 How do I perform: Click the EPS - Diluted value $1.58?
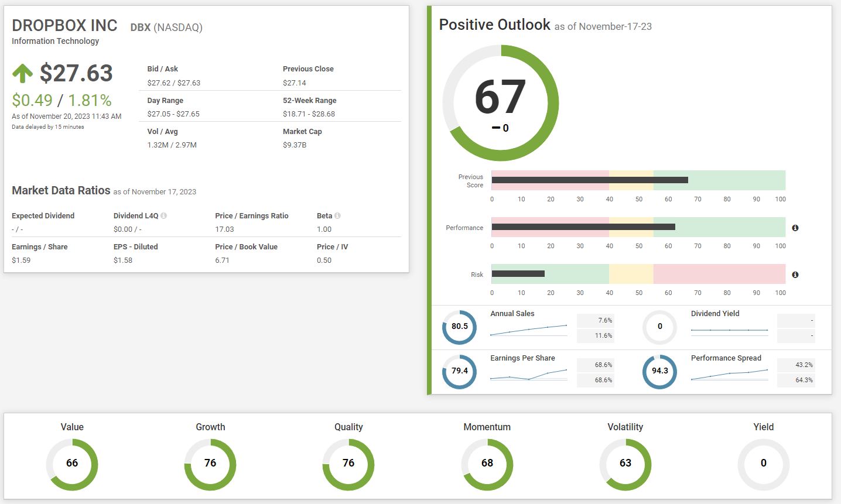[123, 260]
